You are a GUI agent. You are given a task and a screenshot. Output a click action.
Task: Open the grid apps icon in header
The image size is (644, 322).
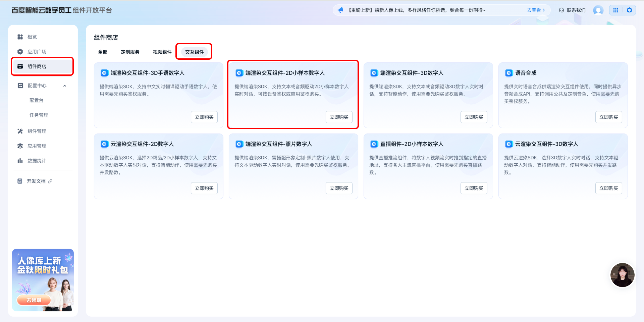(616, 10)
